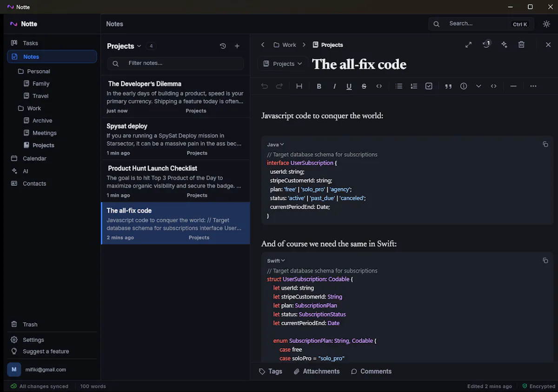Insert code block next to divider button
558x392 pixels.
(493, 86)
